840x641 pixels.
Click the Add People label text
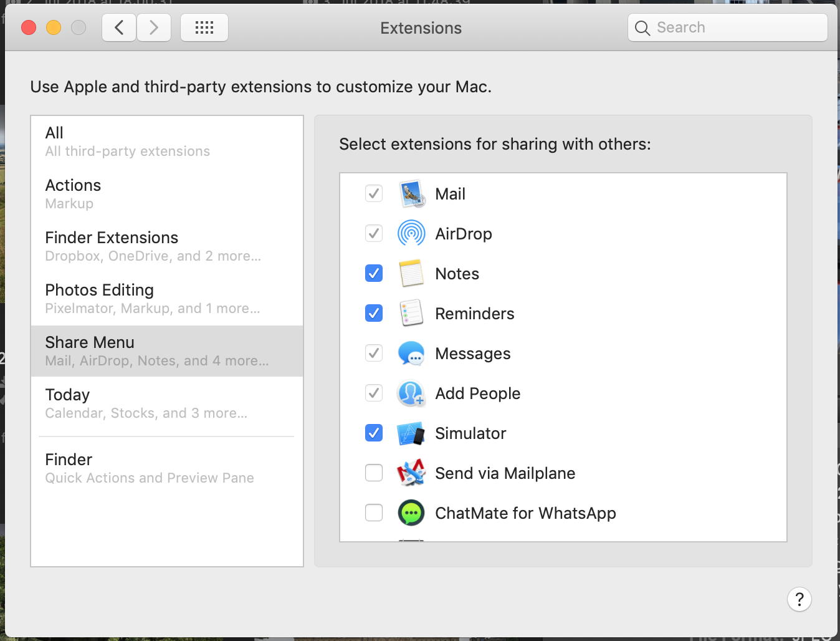478,393
